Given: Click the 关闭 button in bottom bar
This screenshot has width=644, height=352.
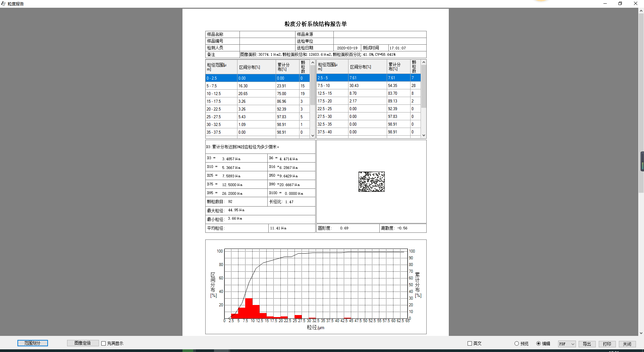Looking at the screenshot, I should [627, 344].
